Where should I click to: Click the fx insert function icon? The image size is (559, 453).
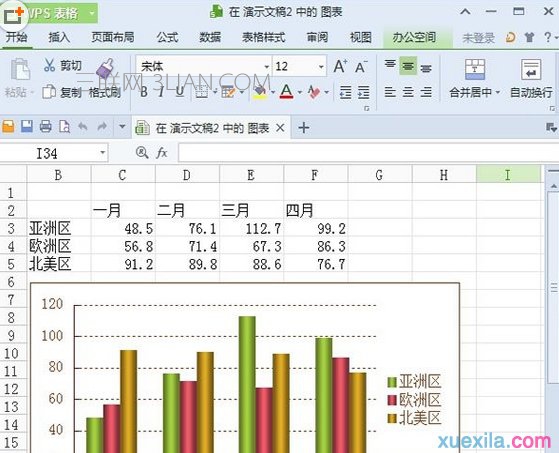tap(162, 153)
